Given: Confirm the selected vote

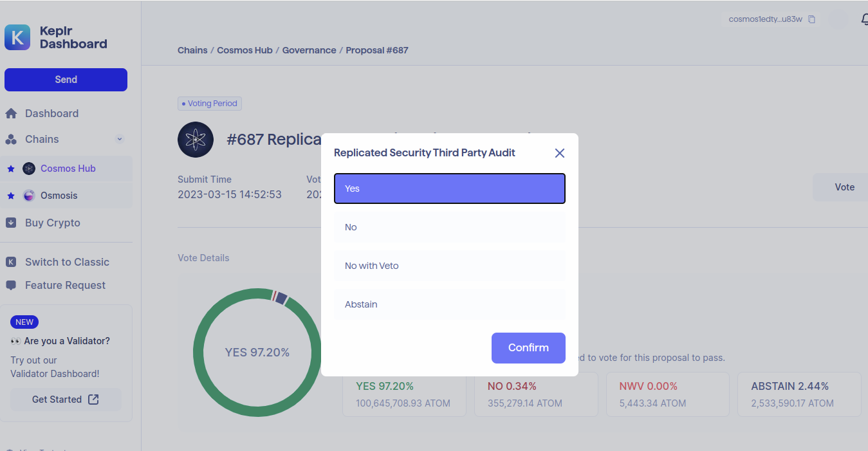Looking at the screenshot, I should point(528,348).
